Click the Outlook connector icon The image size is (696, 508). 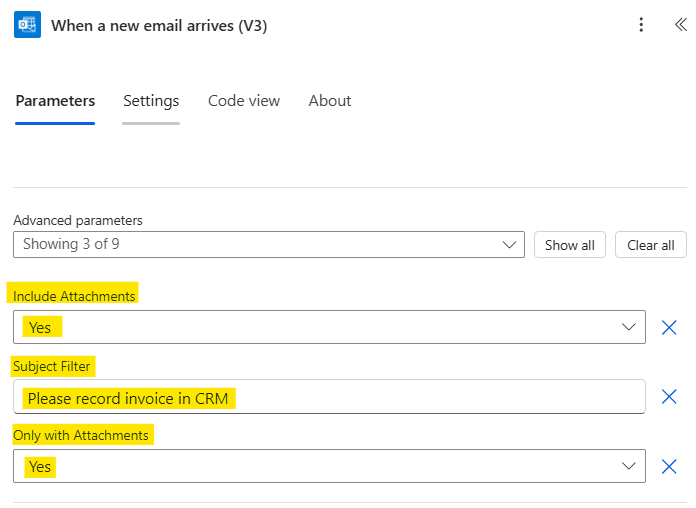pos(27,25)
